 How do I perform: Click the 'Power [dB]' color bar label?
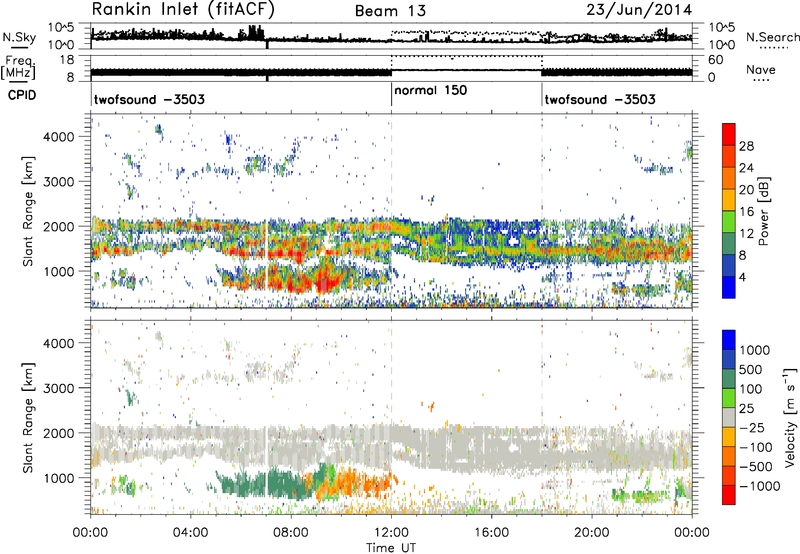[x=764, y=211]
